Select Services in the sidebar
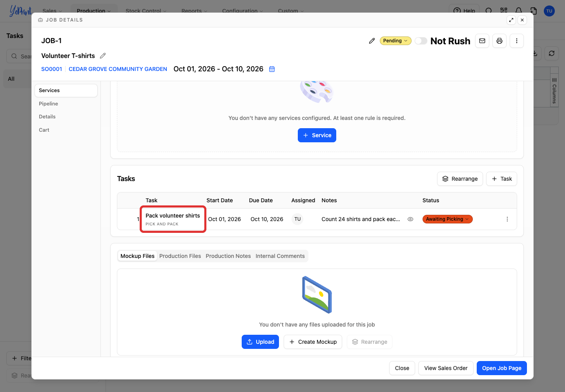The width and height of the screenshot is (565, 392). 66,91
